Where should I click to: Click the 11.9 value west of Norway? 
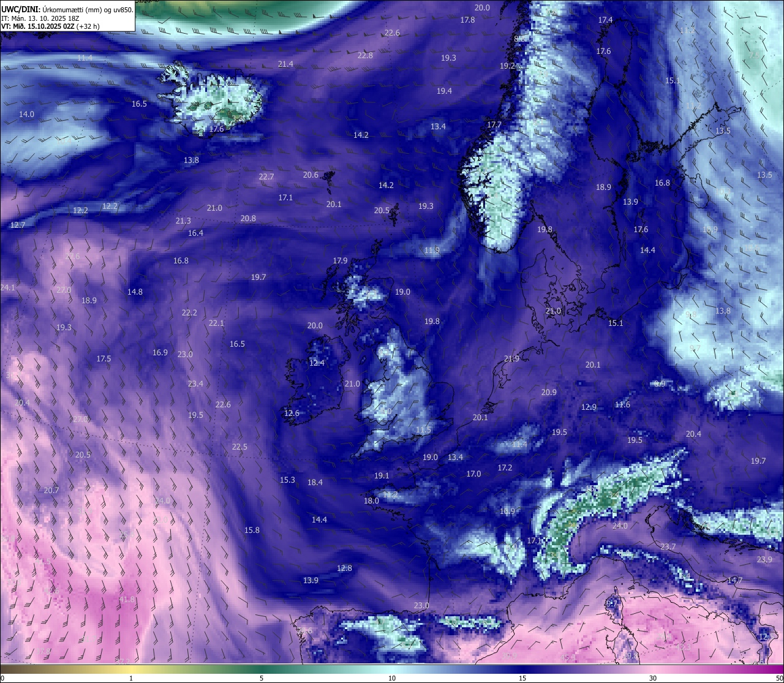[432, 251]
